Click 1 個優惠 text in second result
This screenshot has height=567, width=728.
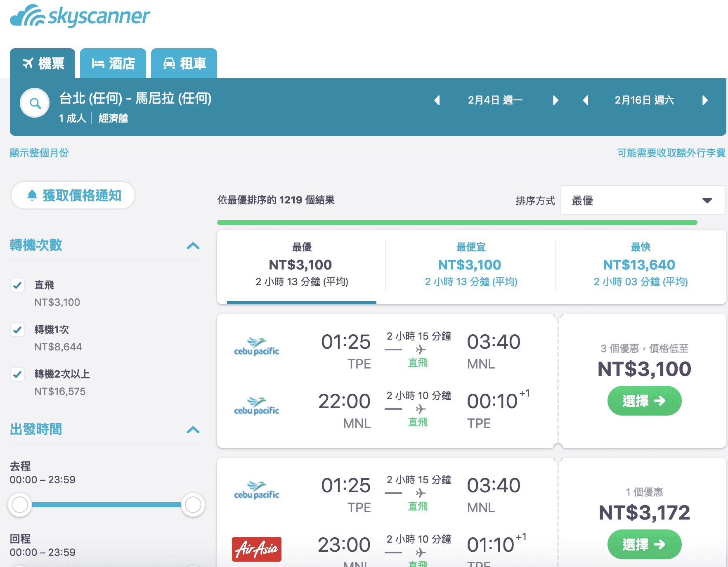tap(644, 492)
